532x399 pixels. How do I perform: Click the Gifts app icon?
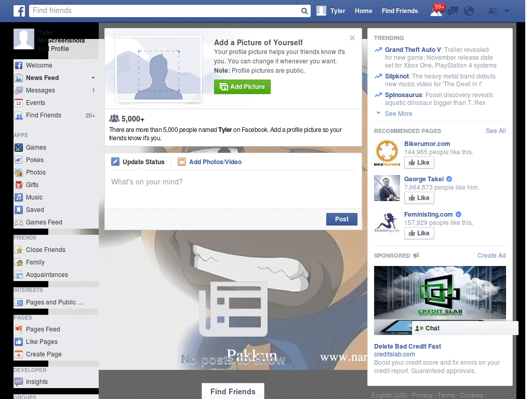click(x=19, y=185)
